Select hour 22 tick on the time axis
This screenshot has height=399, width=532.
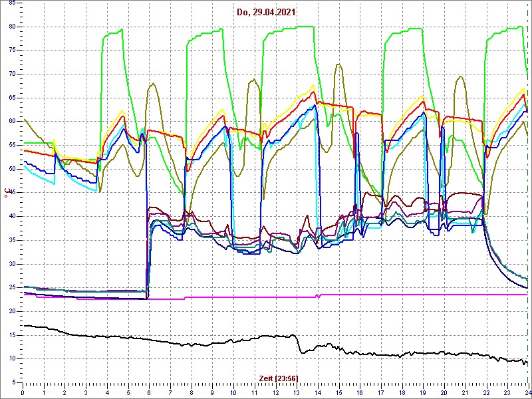[x=486, y=392]
